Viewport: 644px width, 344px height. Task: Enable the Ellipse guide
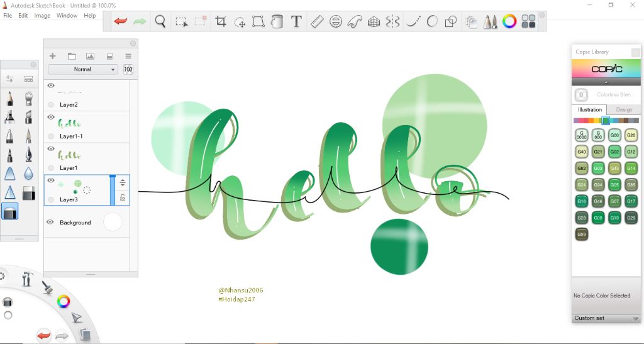[336, 21]
